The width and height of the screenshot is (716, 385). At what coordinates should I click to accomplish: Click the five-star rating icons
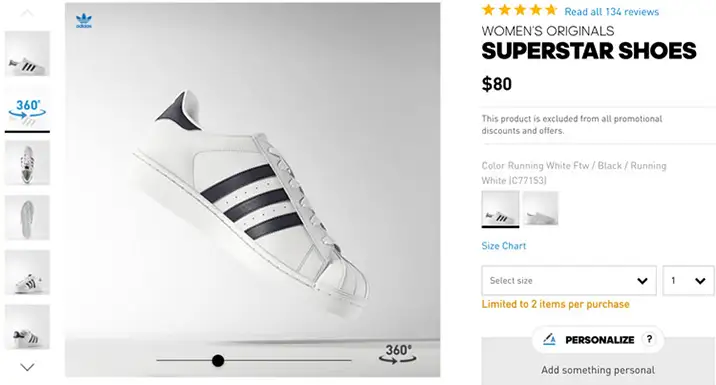click(x=520, y=10)
